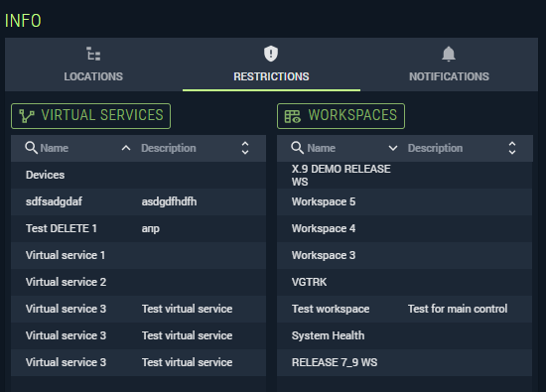This screenshot has width=546, height=392.
Task: Open the Locations tab
Action: tap(93, 65)
